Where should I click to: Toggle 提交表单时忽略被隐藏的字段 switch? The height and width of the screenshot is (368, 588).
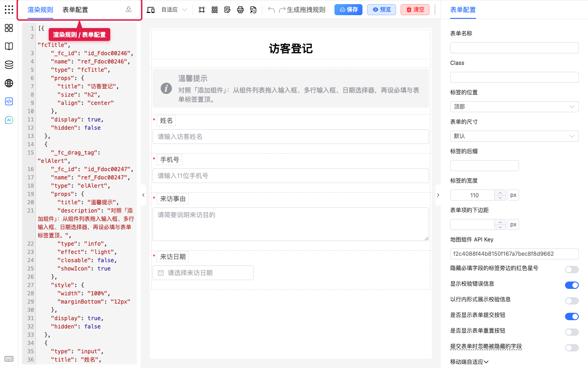point(572,348)
